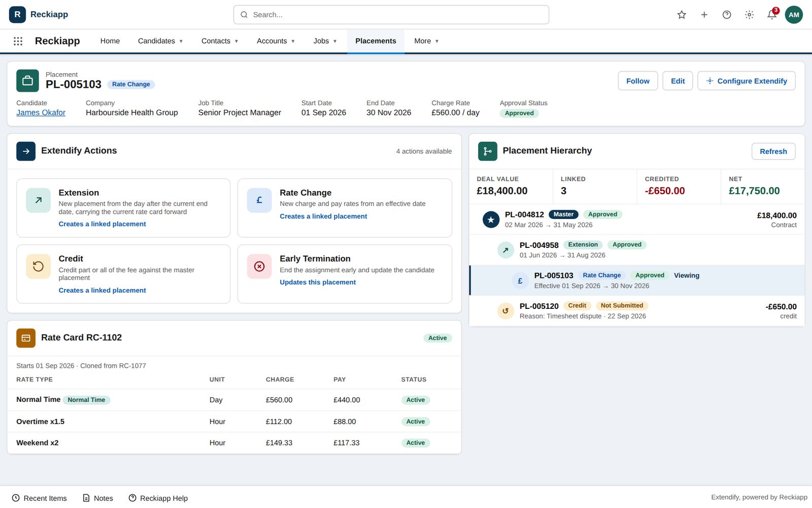Viewport: 812px width, 508px height.
Task: Click the Rate Card RC-1102 card icon
Action: [26, 338]
